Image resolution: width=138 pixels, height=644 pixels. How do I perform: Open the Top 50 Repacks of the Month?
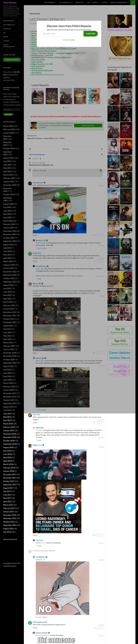tap(120, 330)
